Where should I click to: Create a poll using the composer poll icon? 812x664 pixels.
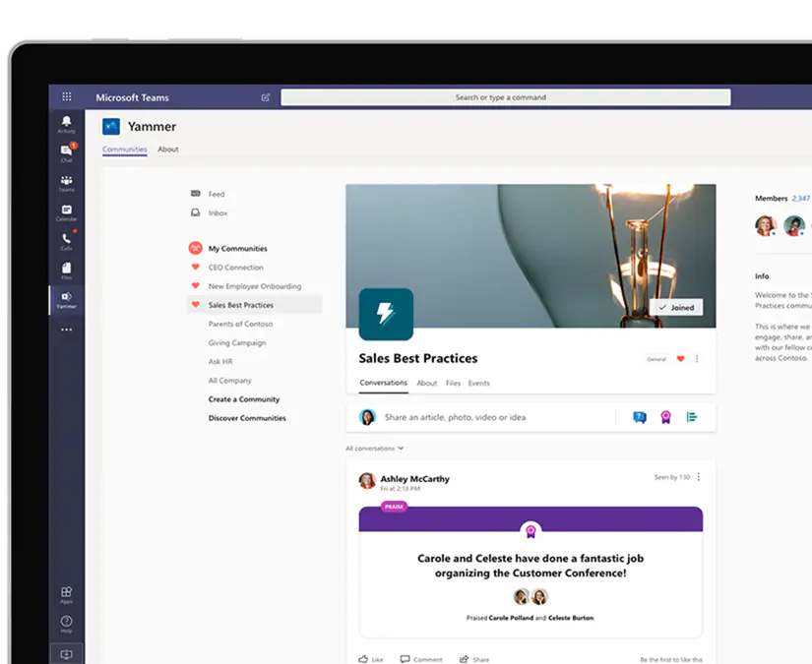pos(692,416)
